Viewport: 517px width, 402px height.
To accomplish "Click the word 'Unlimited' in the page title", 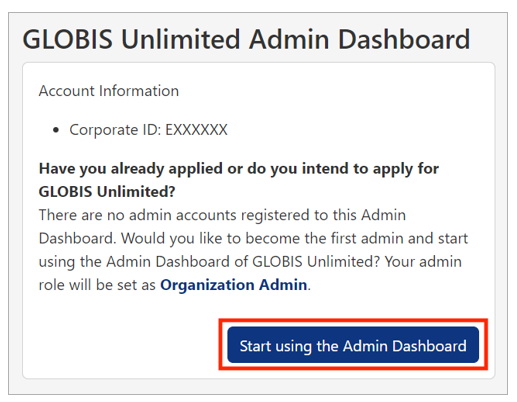I will [x=180, y=40].
